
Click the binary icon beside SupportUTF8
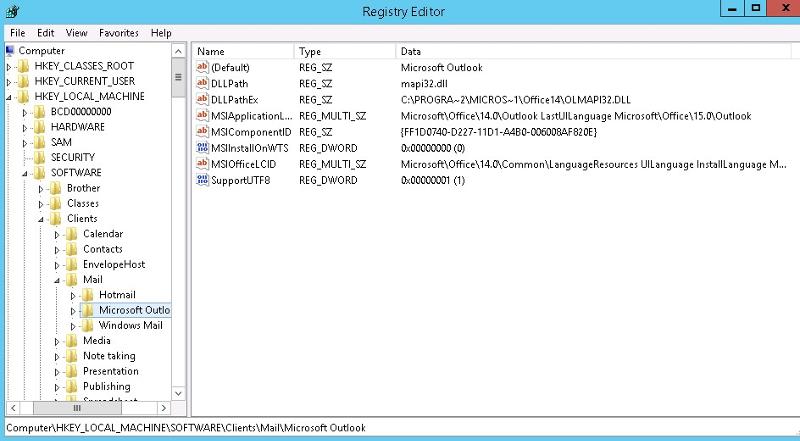(x=203, y=180)
